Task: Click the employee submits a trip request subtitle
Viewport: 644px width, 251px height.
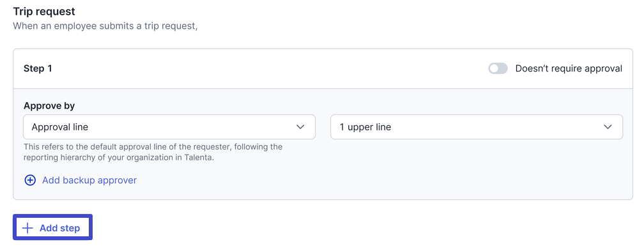Action: (105, 26)
